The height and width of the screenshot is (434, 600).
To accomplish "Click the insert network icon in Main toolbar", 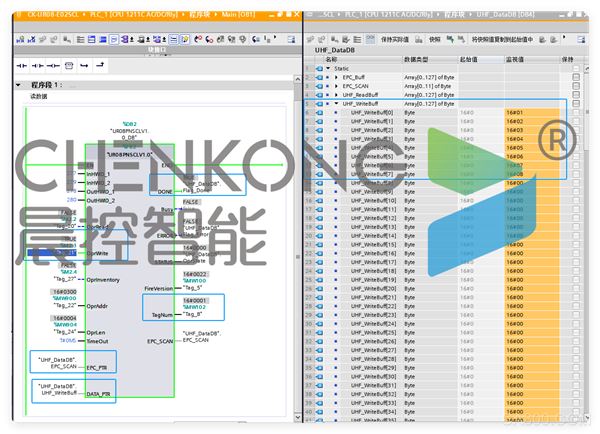I will (x=20, y=39).
